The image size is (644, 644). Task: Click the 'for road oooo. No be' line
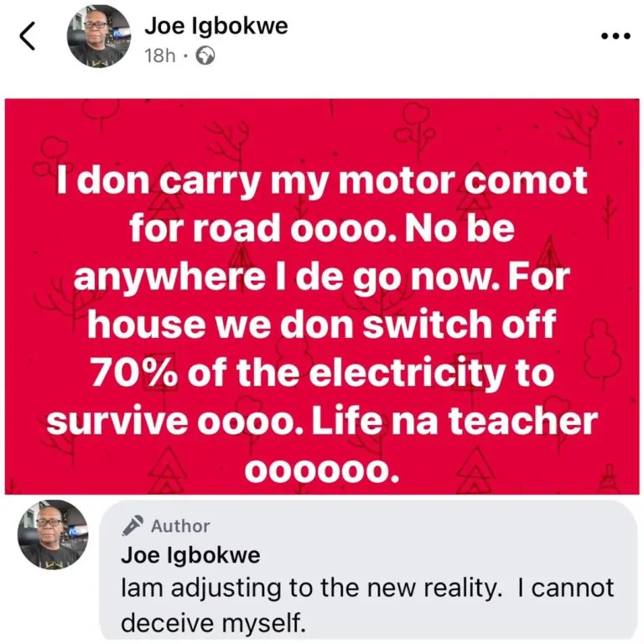coord(322,228)
